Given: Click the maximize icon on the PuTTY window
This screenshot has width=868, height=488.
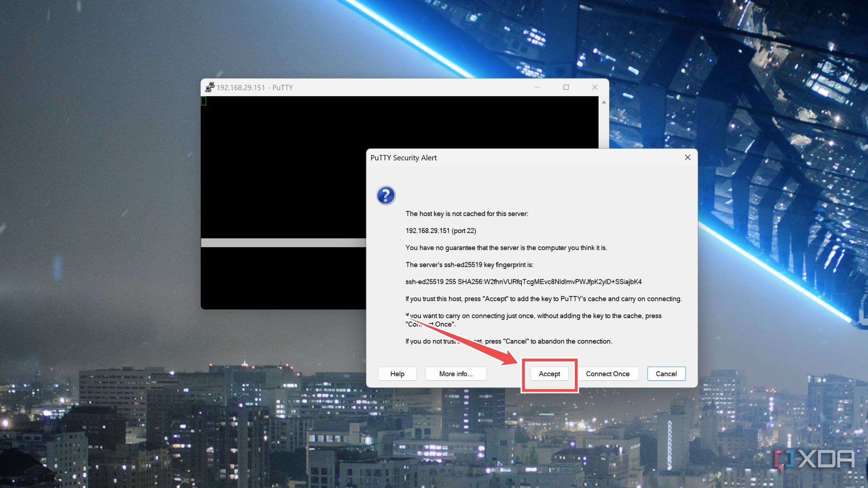Looking at the screenshot, I should [x=566, y=87].
